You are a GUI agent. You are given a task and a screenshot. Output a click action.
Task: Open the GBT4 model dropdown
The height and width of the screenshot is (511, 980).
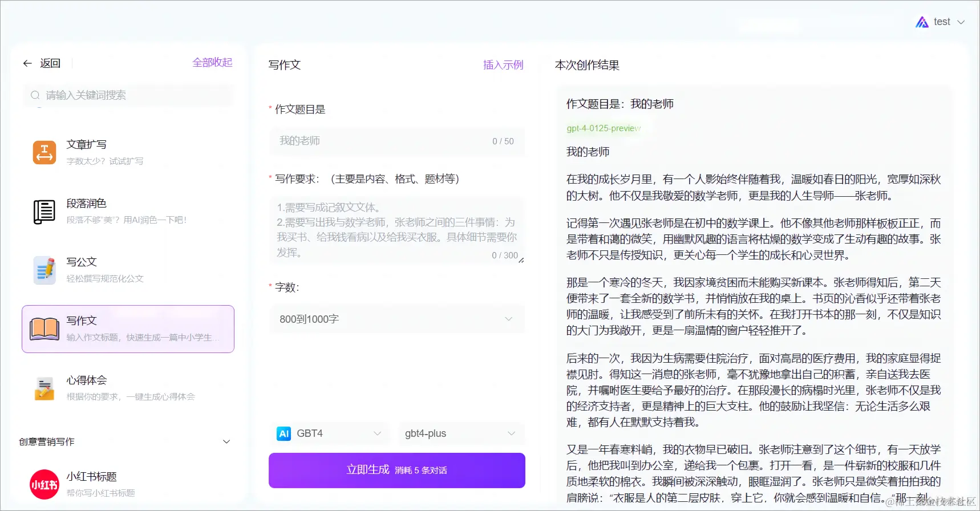click(330, 434)
